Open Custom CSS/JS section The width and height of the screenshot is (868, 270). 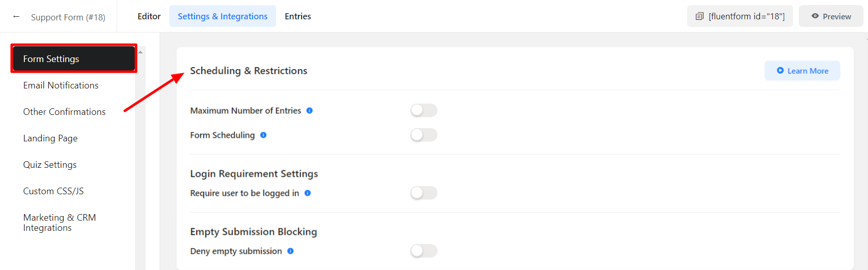pos(53,191)
